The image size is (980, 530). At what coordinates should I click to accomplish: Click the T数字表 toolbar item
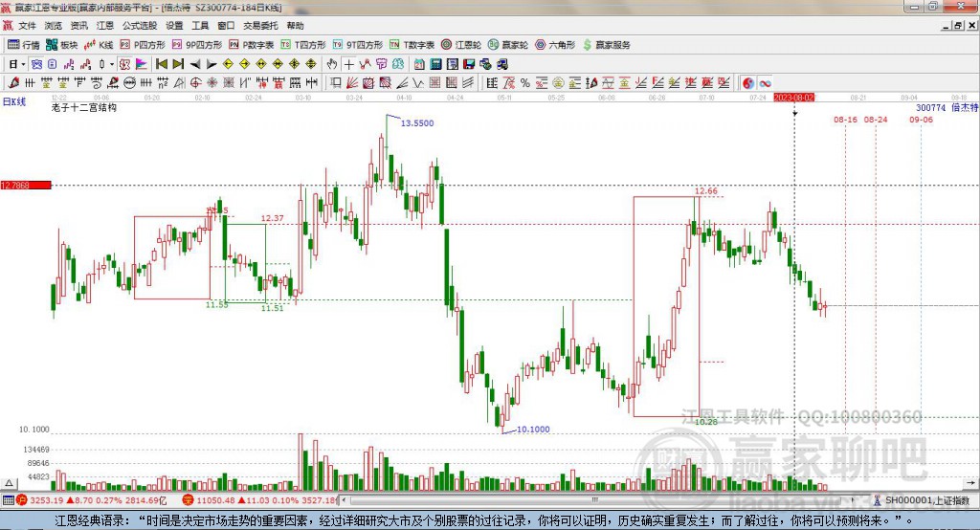[x=412, y=45]
